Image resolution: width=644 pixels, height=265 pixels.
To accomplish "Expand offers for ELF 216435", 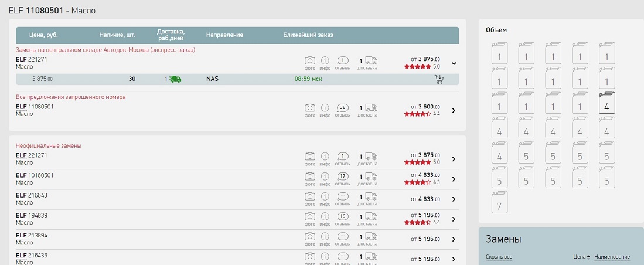I will pyautogui.click(x=454, y=259).
